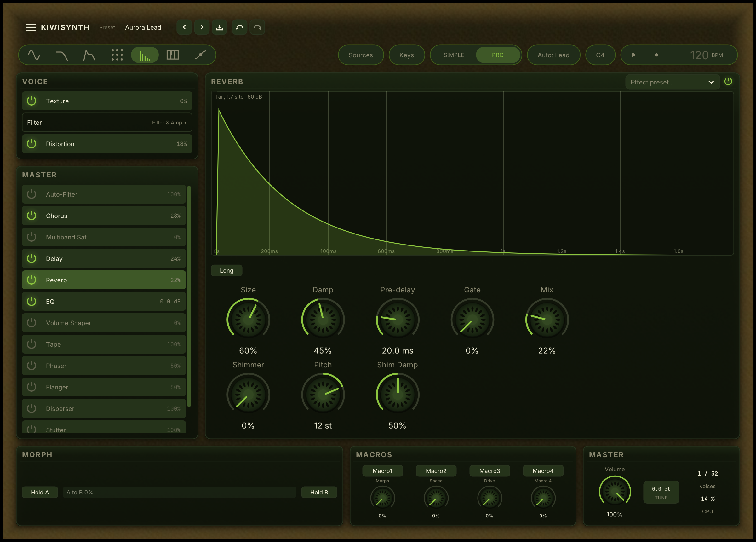This screenshot has height=542, width=756.
Task: Save the preset with download icon
Action: [x=219, y=27]
